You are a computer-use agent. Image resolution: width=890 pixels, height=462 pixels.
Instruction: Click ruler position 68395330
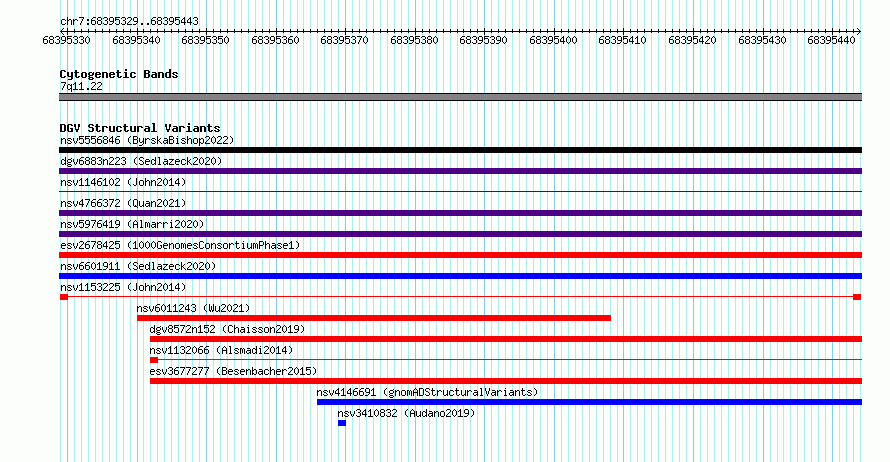pos(66,40)
